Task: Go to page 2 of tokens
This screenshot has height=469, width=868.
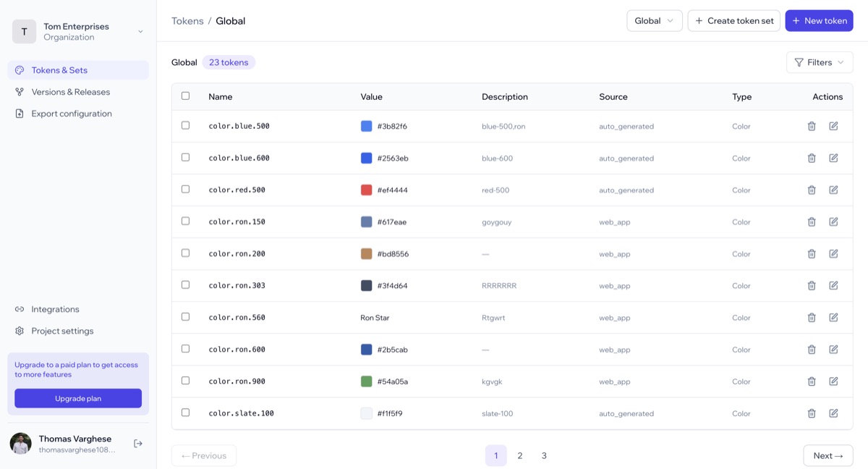Action: [x=520, y=456]
